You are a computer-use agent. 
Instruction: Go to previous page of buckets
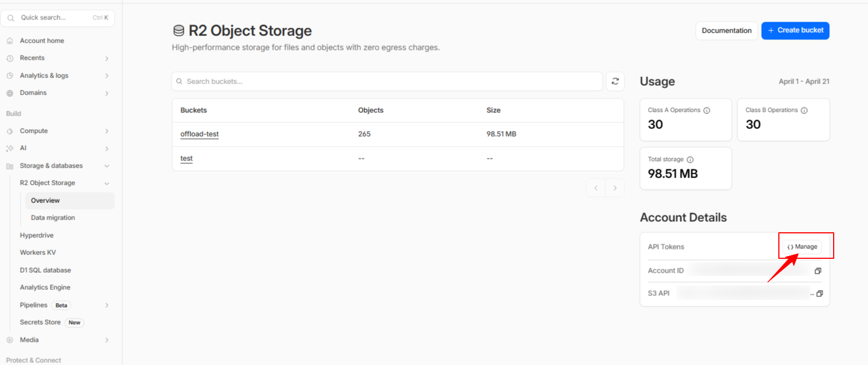[x=596, y=188]
